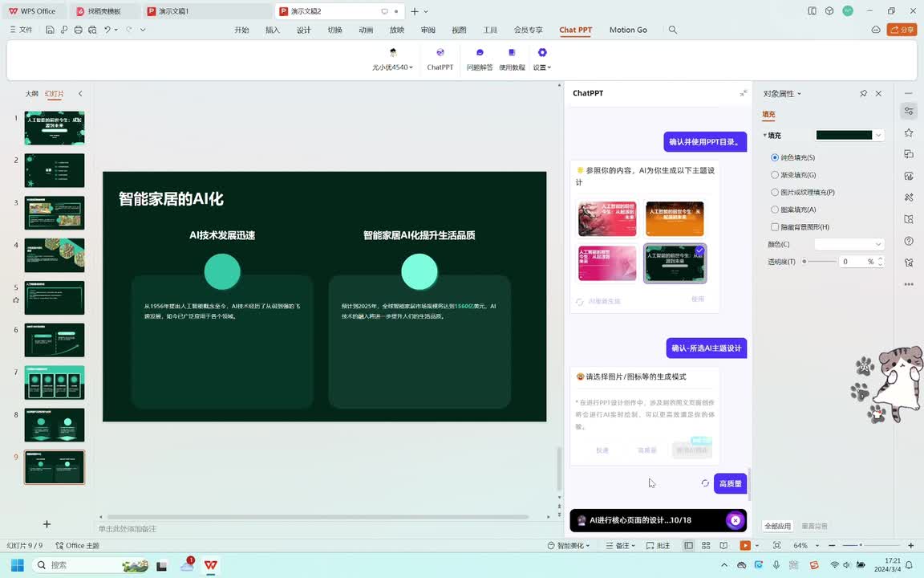Expand the 设置 settings dropdown

pyautogui.click(x=542, y=67)
